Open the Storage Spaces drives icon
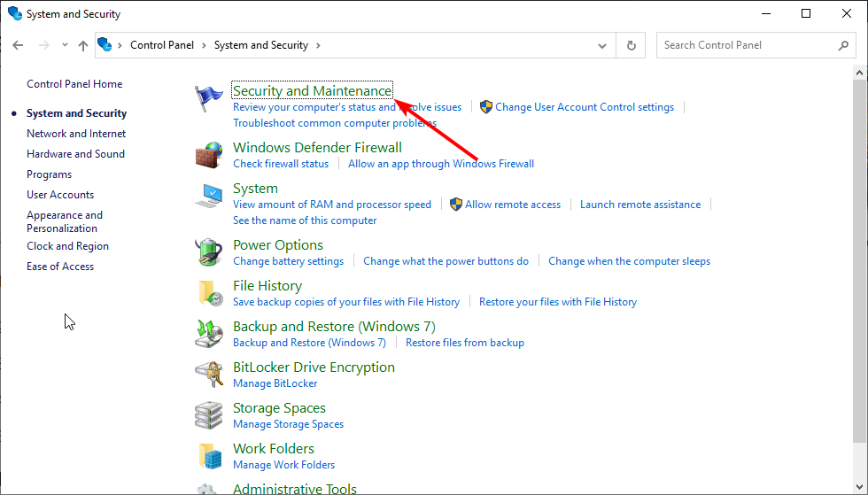 pos(209,415)
